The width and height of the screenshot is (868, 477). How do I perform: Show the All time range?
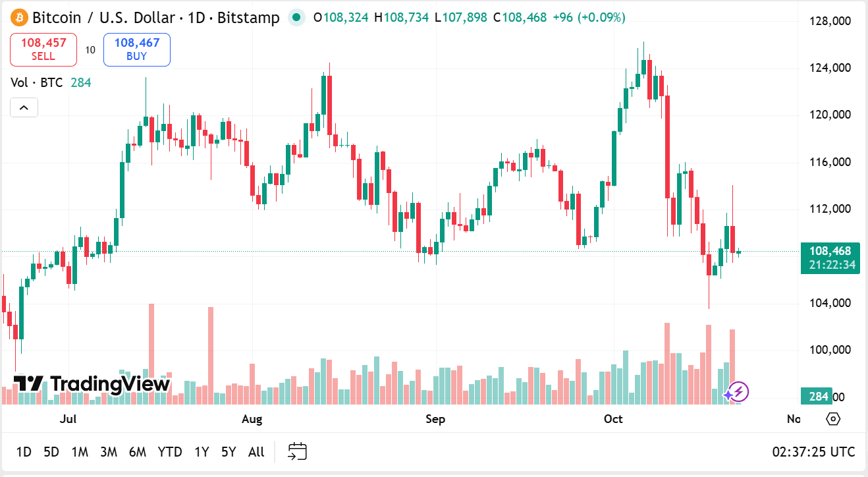[256, 452]
